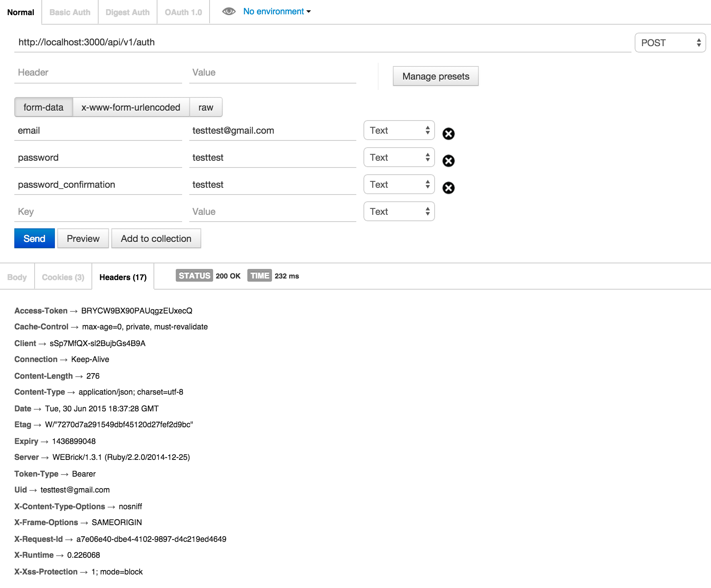Show the response Body tab
Image resolution: width=711 pixels, height=588 pixels.
click(17, 277)
